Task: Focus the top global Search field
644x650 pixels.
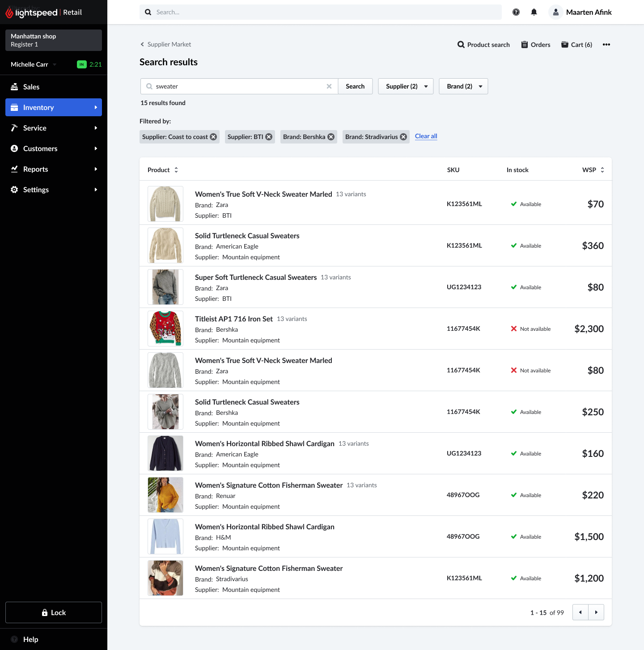Action: pyautogui.click(x=321, y=12)
